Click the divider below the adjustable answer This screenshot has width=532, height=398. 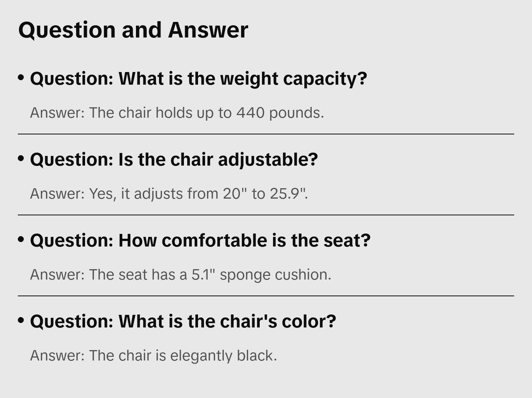[x=266, y=215]
